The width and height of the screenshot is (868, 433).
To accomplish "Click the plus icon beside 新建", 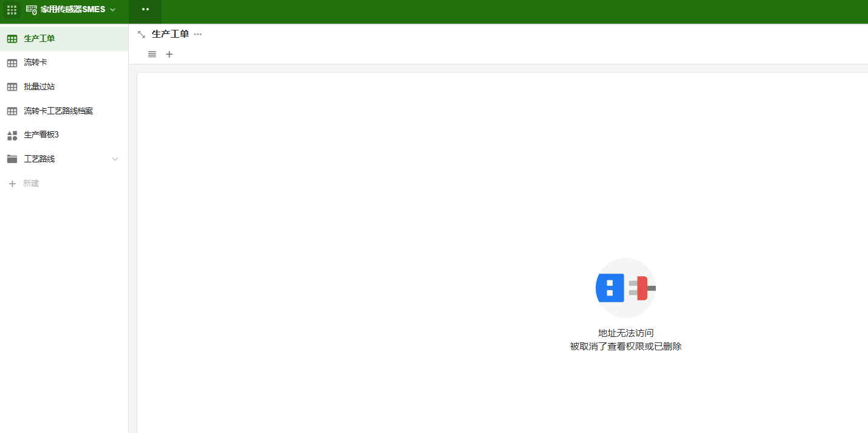I will 12,184.
